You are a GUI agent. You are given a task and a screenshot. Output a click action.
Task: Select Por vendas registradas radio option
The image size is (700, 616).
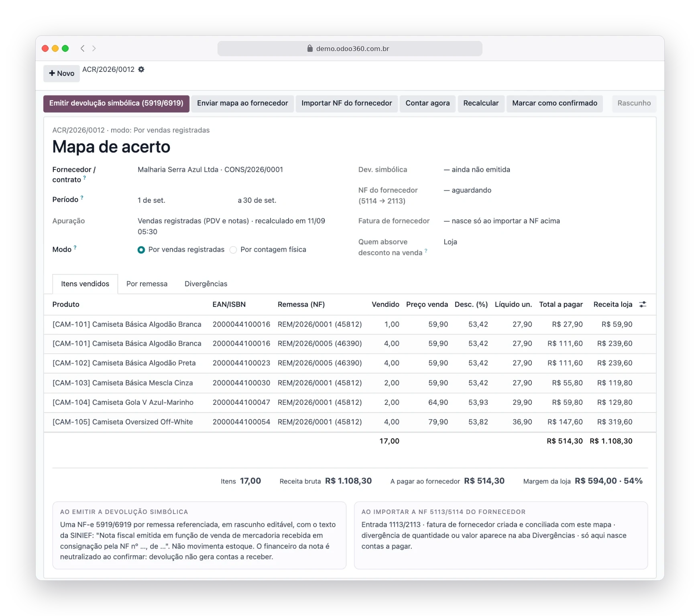[x=141, y=250]
